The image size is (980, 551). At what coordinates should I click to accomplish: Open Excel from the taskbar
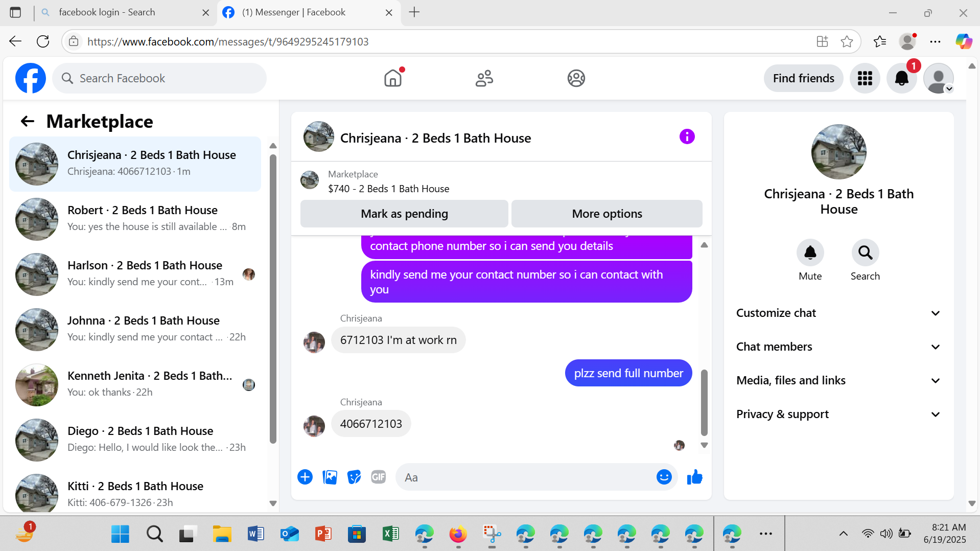[x=390, y=534]
